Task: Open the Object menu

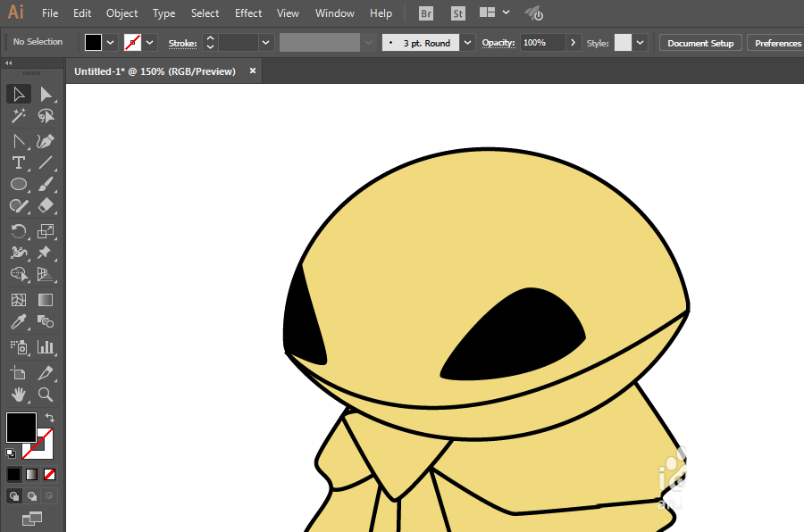Action: 121,13
